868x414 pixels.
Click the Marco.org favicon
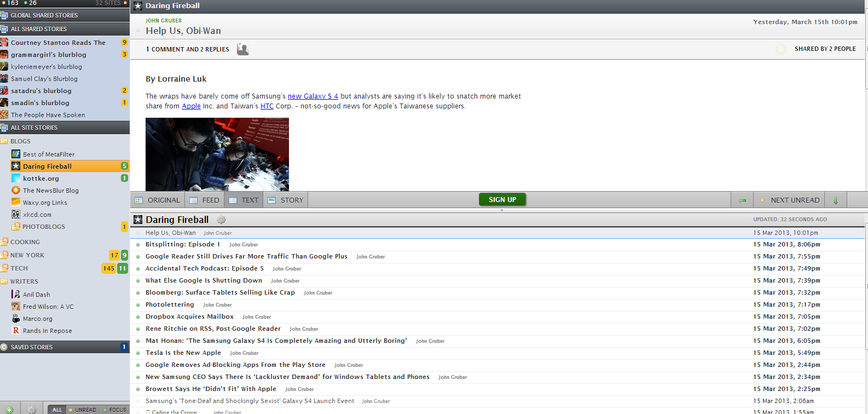16,318
